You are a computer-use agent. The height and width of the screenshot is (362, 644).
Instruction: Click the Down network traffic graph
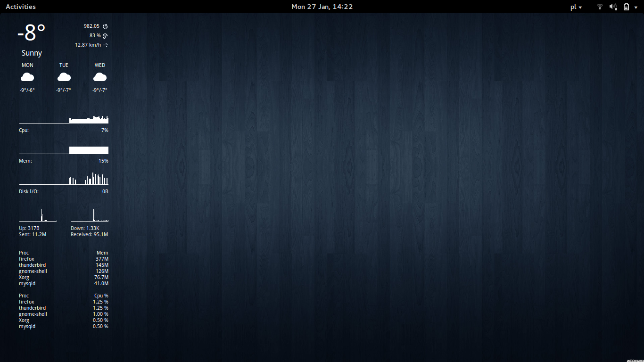point(90,216)
